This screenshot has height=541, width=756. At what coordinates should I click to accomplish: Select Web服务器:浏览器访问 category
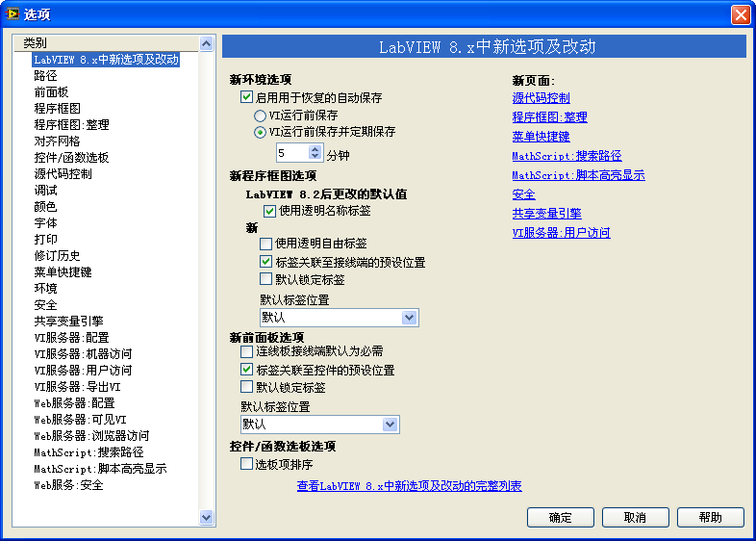[91, 436]
